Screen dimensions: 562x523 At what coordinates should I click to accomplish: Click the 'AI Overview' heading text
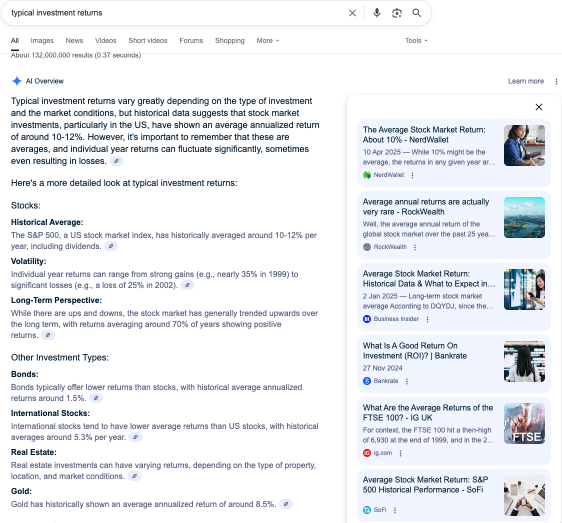click(45, 81)
